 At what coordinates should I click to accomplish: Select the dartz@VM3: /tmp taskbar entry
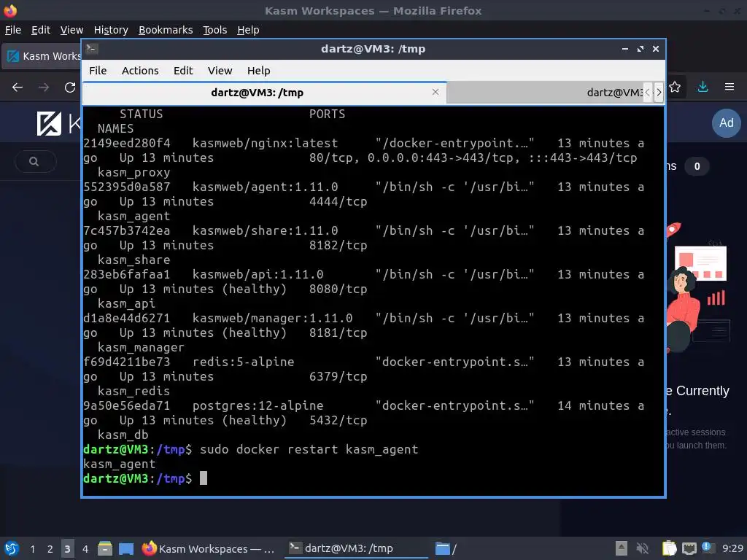pos(356,548)
